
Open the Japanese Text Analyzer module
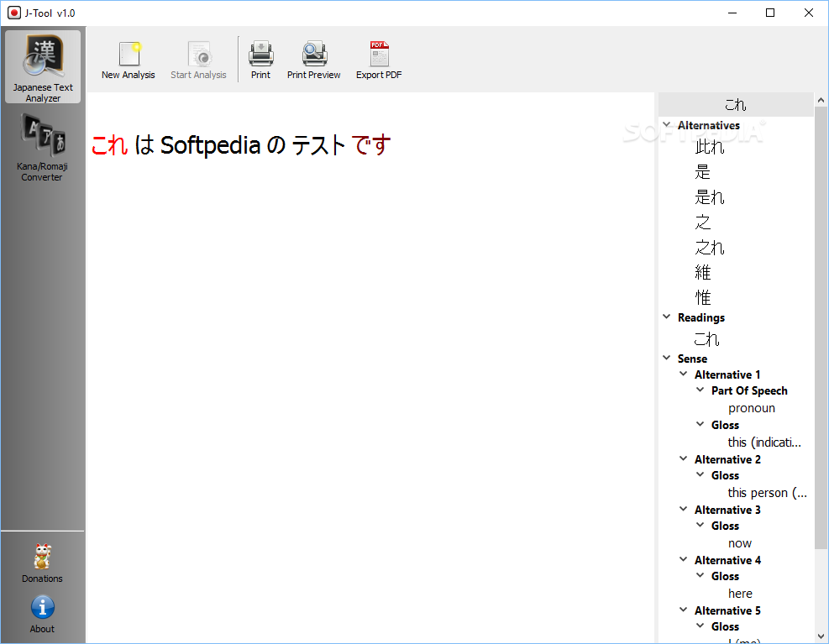point(43,66)
